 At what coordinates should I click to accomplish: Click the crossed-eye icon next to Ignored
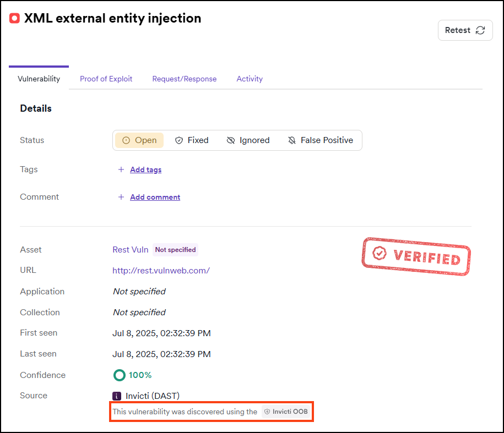(230, 140)
